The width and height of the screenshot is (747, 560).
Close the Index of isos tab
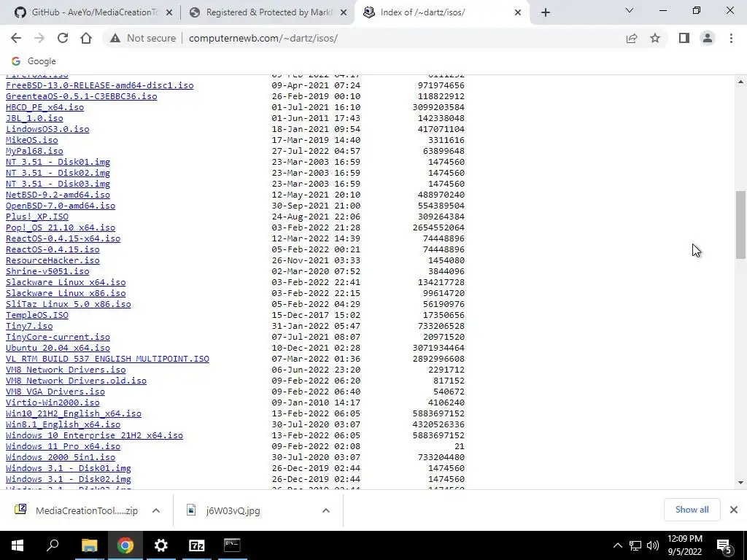(x=518, y=13)
